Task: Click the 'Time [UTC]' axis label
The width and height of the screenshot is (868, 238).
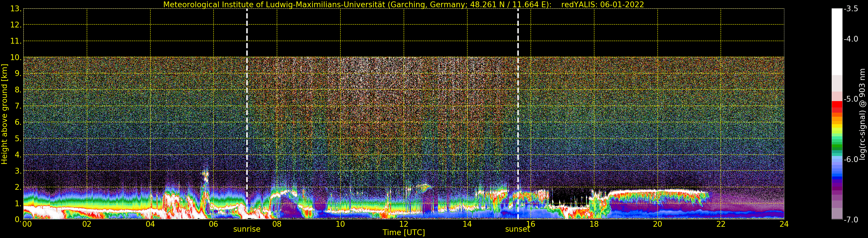Action: coord(404,233)
